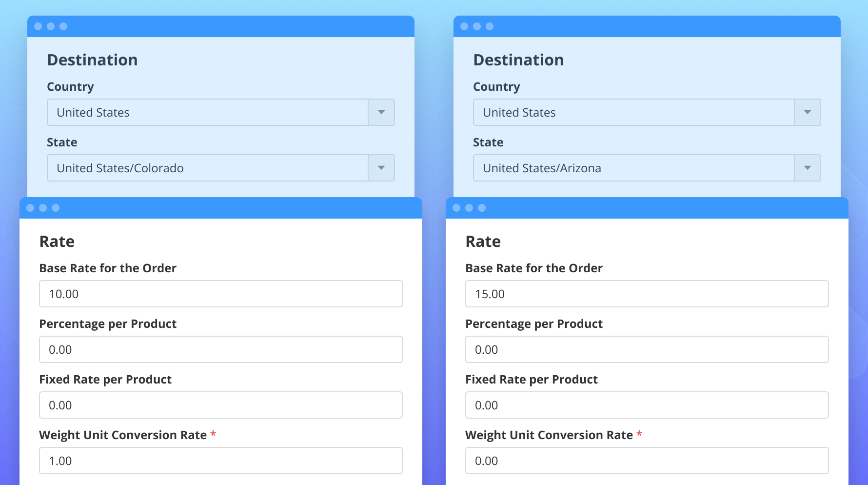868x485 pixels.
Task: Open the Country dropdown above the Arizona state field
Action: click(647, 112)
